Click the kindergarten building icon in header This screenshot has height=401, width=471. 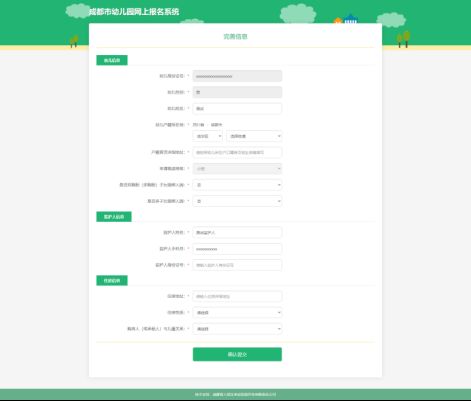350,19
